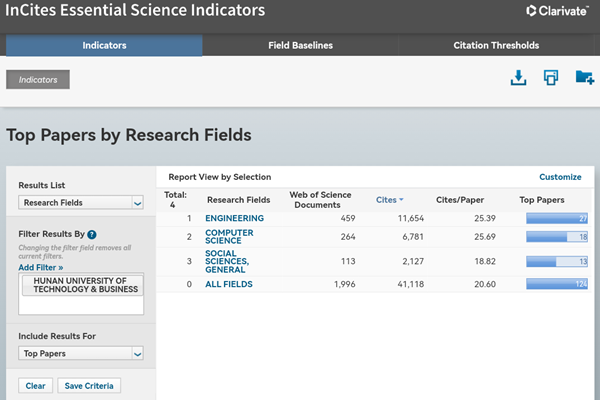Click the Clarivate logo
This screenshot has width=600, height=400.
pos(557,11)
